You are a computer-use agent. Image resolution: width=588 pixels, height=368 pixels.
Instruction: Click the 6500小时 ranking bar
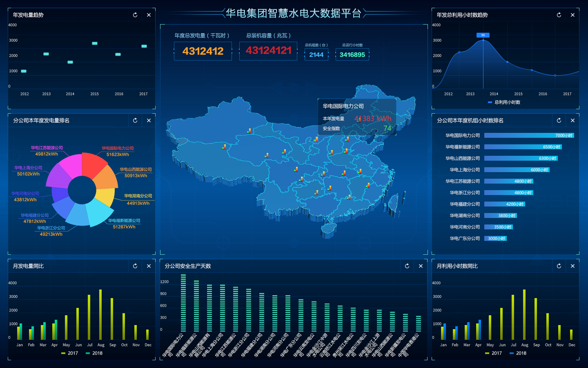tap(523, 147)
